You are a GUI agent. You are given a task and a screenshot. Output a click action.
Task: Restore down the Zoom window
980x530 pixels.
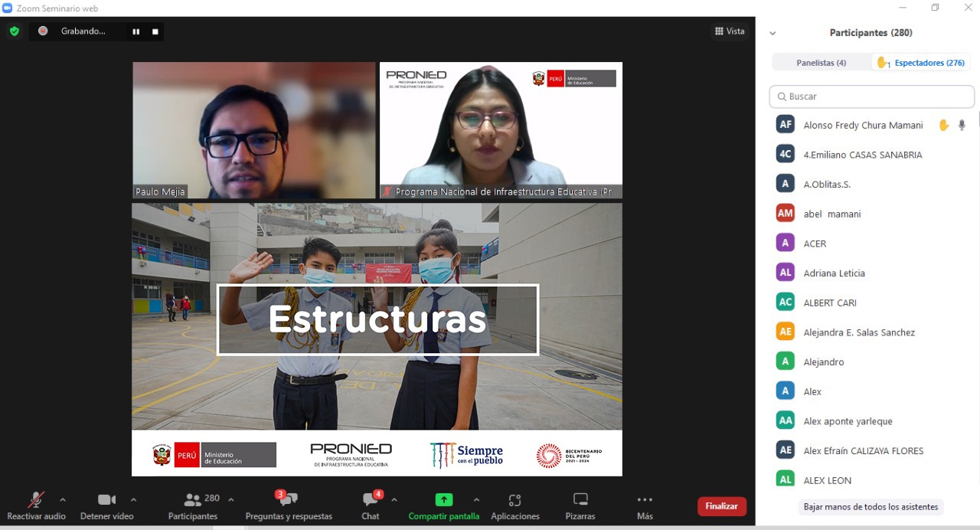pyautogui.click(x=935, y=8)
